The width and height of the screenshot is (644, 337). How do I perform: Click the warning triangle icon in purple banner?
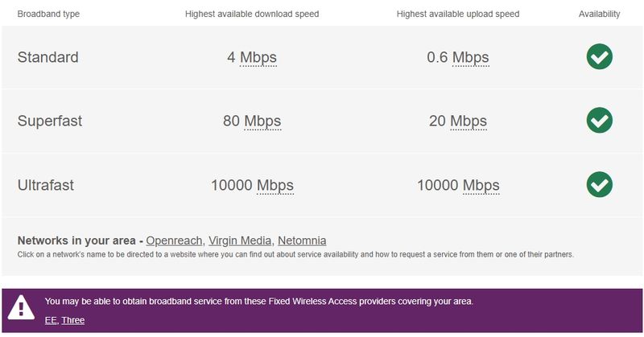pyautogui.click(x=22, y=308)
